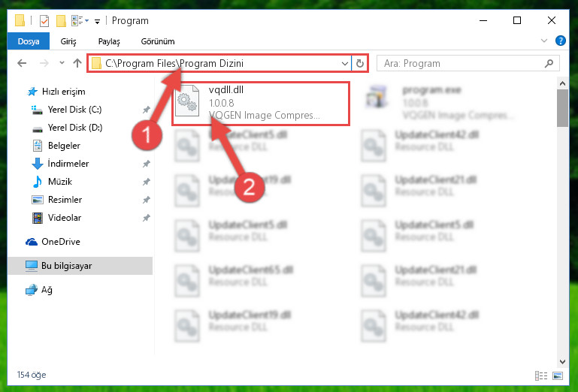The image size is (578, 392).
Task: Refresh the folder using the address bar button
Action: (360, 63)
